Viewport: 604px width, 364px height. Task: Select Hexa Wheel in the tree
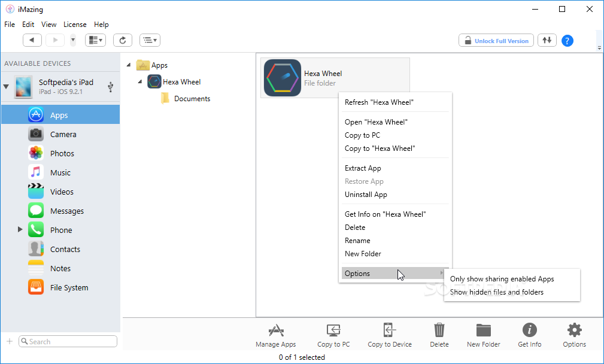pos(174,81)
